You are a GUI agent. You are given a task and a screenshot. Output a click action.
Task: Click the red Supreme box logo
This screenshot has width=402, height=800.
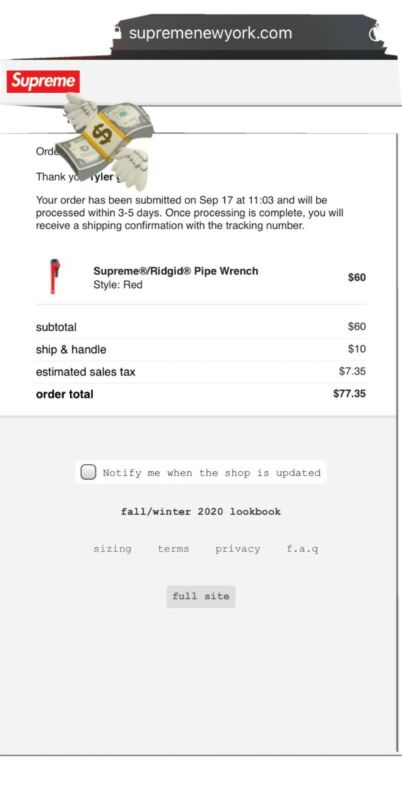click(x=43, y=82)
